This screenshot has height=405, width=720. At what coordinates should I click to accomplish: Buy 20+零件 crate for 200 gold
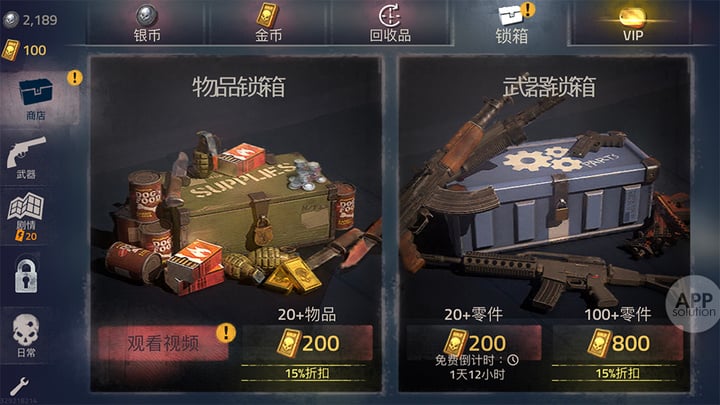(473, 343)
